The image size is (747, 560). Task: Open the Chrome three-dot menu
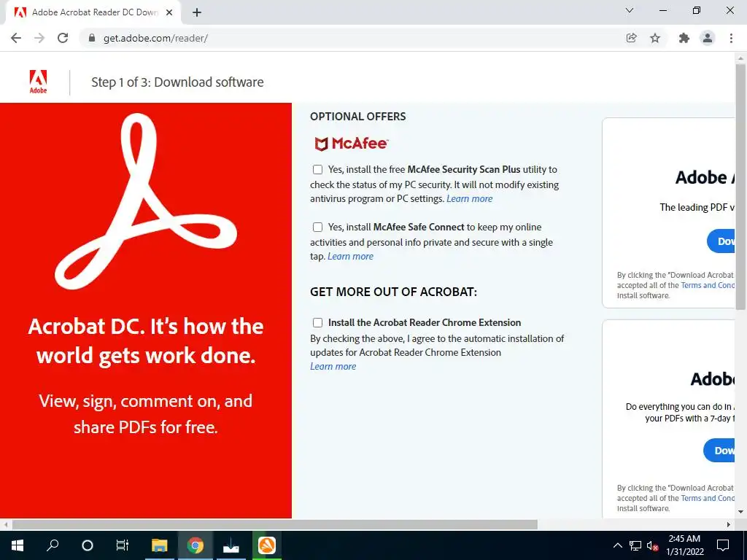point(731,38)
